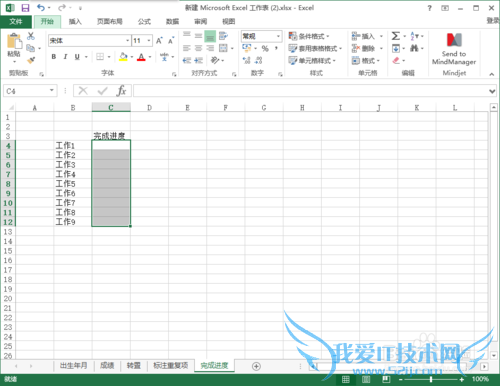This screenshot has height=386, width=500.
Task: Click the Merge and Center icon
Action: click(x=223, y=48)
